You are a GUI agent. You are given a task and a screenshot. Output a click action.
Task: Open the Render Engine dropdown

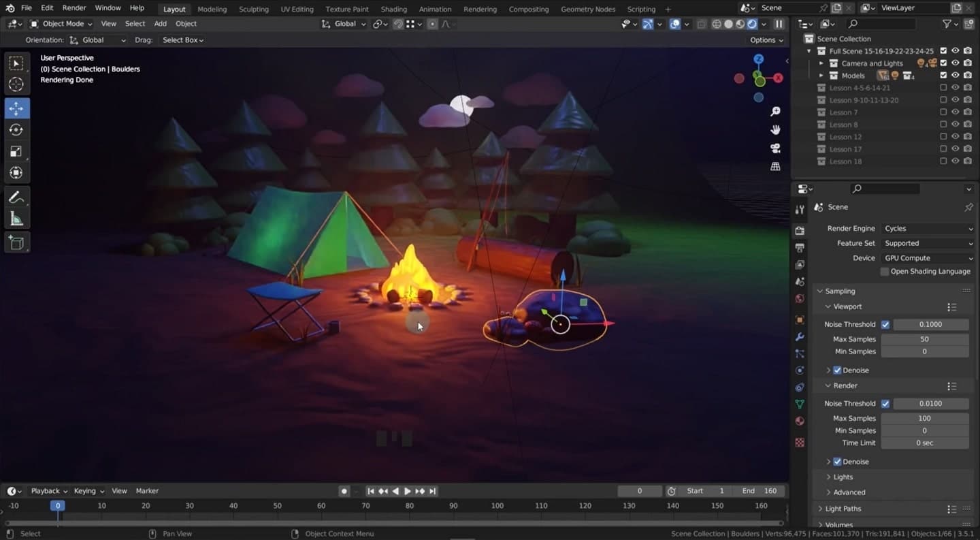point(928,228)
